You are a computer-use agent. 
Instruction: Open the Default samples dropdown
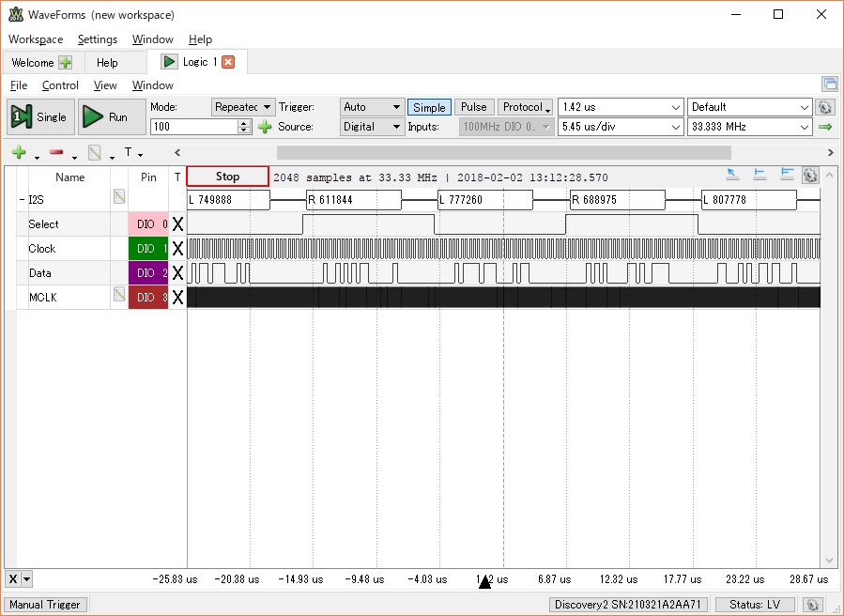click(750, 107)
